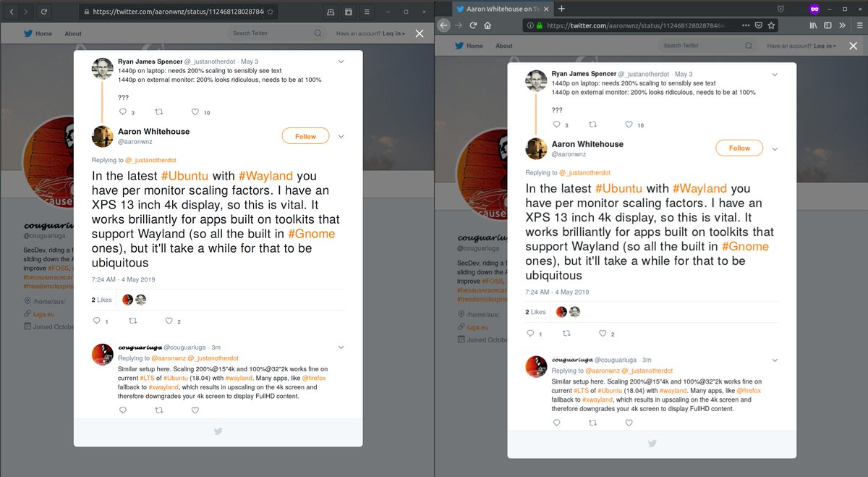Click @firefox mention in left window's reply
Image resolution: width=868 pixels, height=477 pixels.
pyautogui.click(x=314, y=378)
